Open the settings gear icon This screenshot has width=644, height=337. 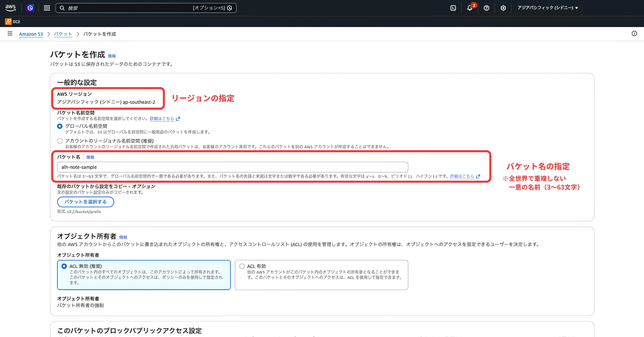(x=503, y=8)
